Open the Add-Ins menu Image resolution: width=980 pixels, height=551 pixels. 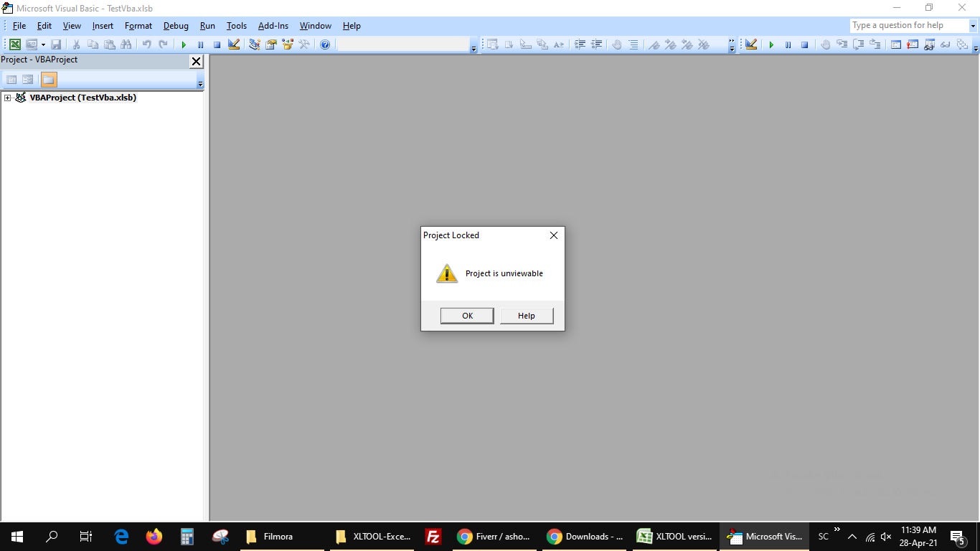[x=273, y=26]
